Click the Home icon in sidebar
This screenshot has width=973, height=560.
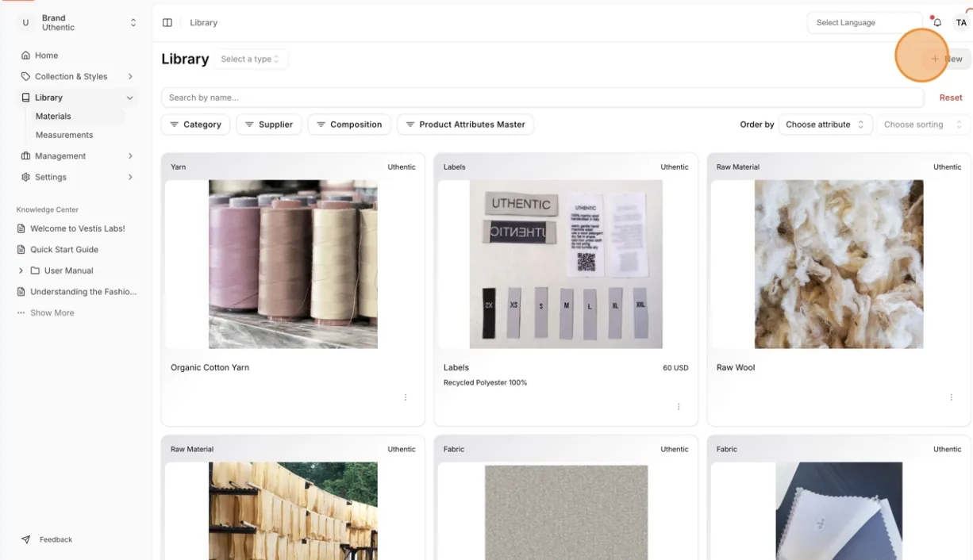26,56
